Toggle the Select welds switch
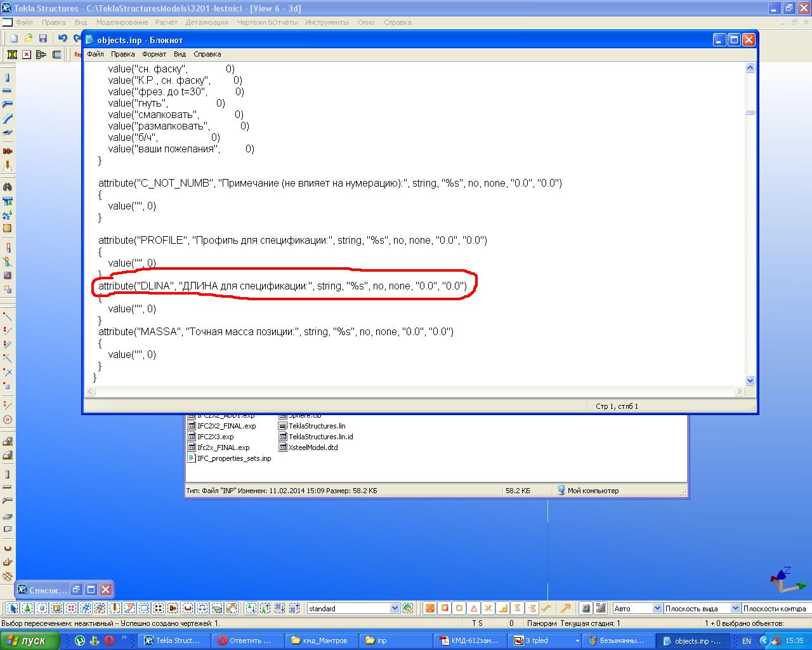Screen dimensions: 812x650 (x=115, y=608)
